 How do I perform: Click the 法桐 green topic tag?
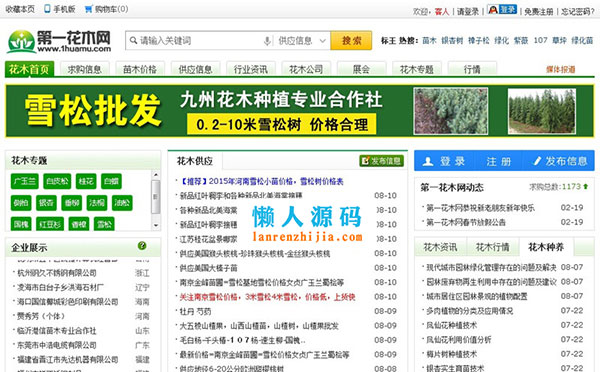tap(97, 203)
